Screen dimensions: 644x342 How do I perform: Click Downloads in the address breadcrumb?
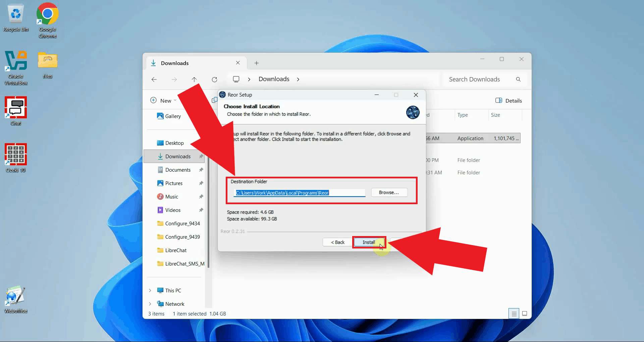274,79
